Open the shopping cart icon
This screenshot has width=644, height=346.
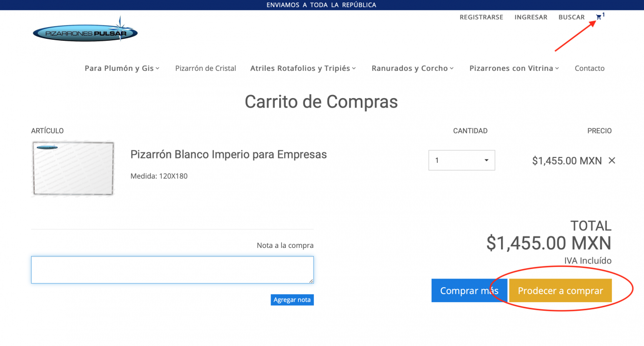599,17
